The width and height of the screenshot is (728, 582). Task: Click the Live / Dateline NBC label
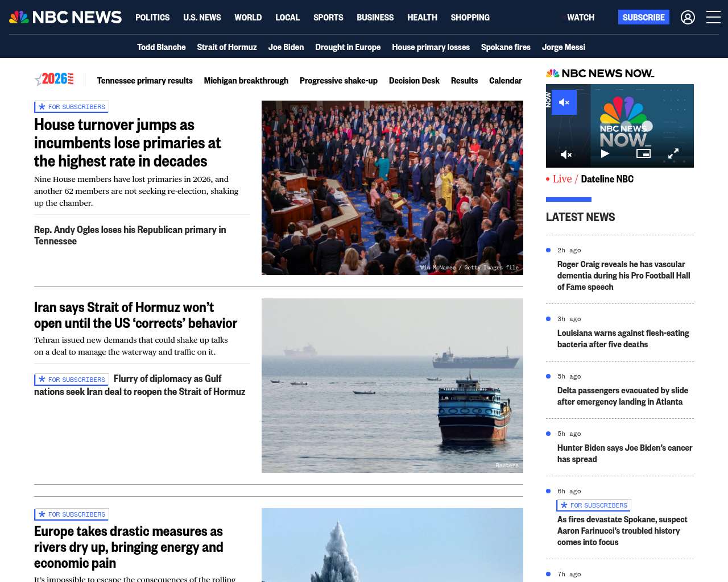click(590, 179)
